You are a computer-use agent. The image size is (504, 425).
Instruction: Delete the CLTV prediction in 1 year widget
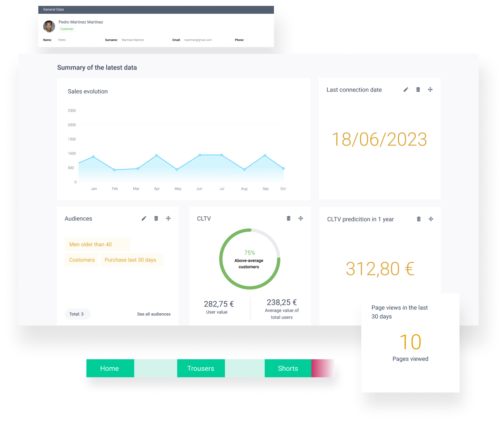click(419, 219)
